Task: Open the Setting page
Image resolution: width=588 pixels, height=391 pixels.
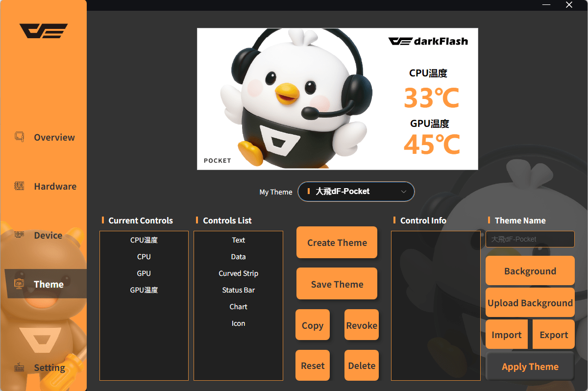Action: pyautogui.click(x=43, y=367)
